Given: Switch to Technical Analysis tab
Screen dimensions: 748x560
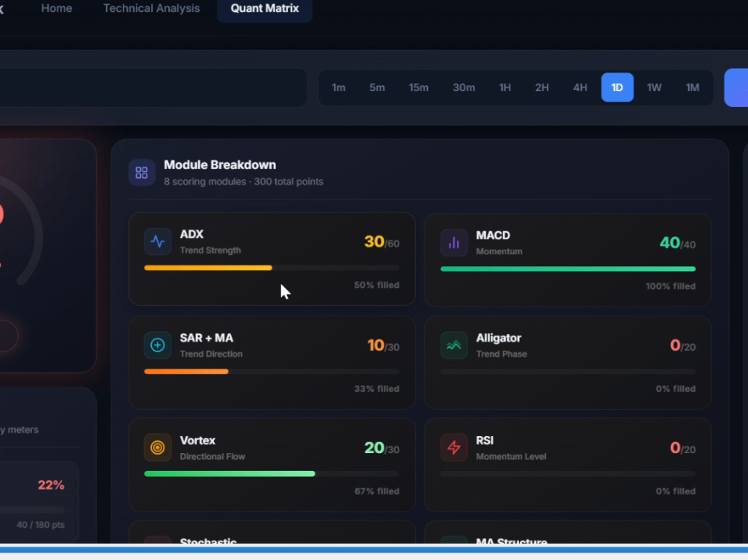Looking at the screenshot, I should tap(151, 8).
